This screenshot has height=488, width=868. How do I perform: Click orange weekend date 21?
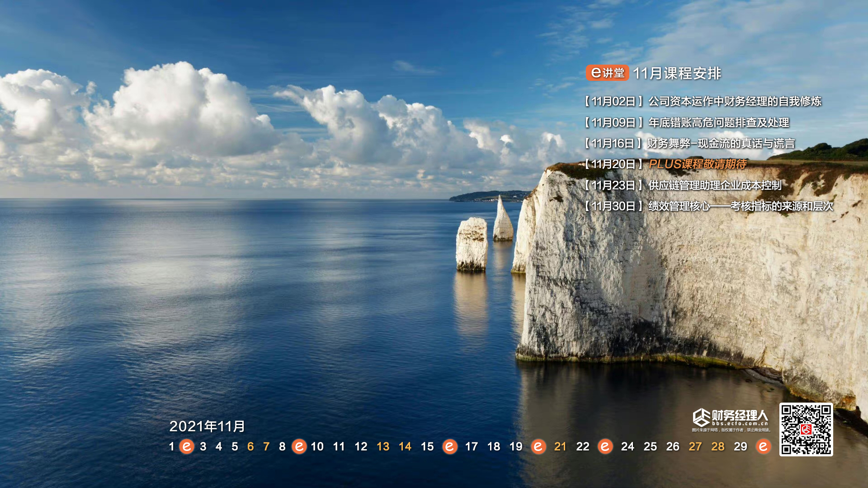pos(560,446)
